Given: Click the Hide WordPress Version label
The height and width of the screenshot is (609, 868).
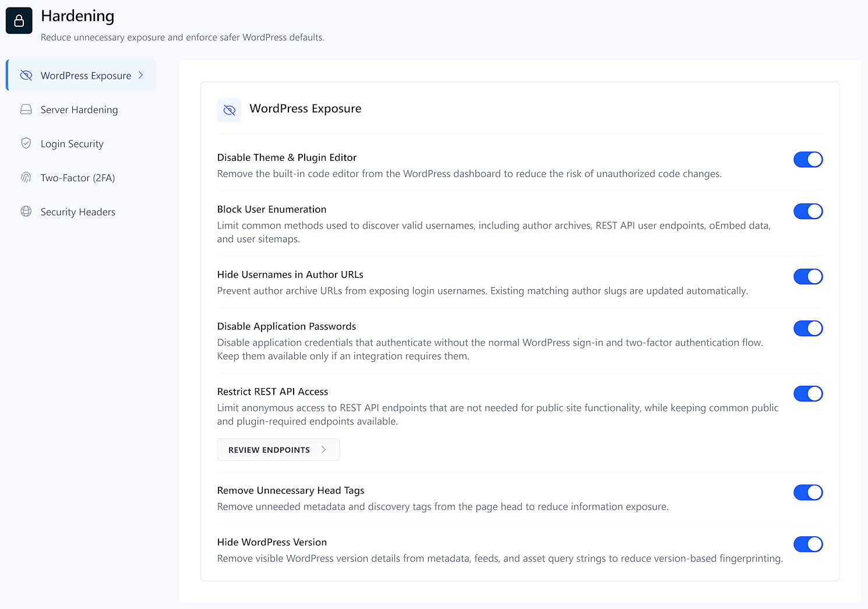Looking at the screenshot, I should coord(272,542).
